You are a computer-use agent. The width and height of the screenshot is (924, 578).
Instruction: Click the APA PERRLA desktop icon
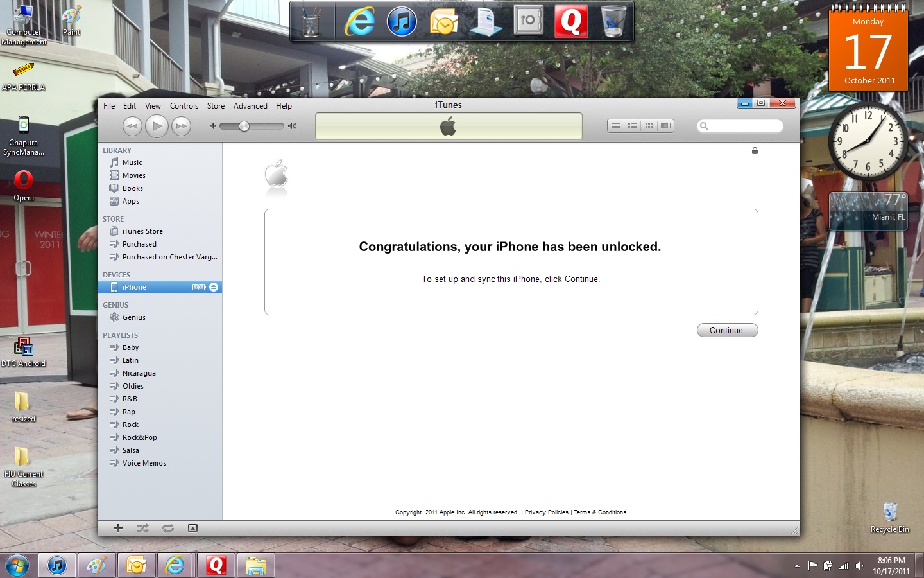click(x=24, y=76)
